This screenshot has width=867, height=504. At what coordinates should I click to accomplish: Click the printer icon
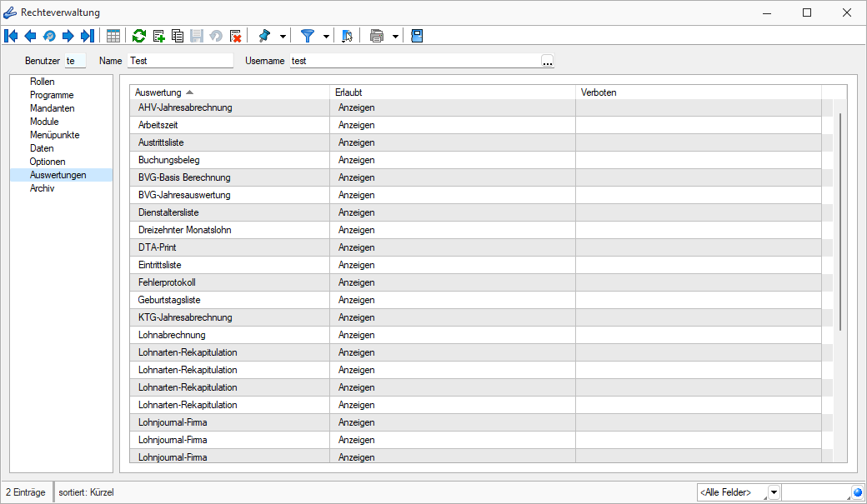pos(377,36)
